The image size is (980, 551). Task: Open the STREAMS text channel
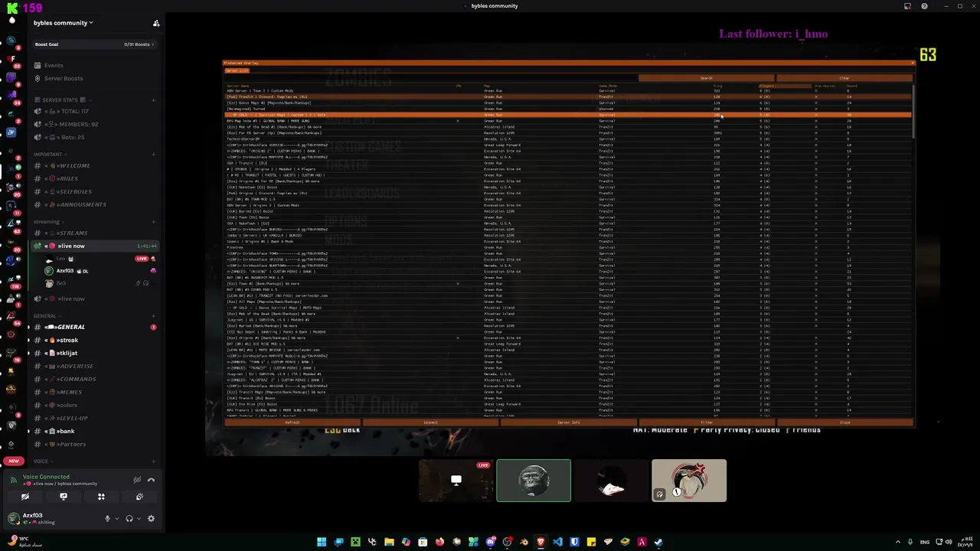pyautogui.click(x=95, y=233)
